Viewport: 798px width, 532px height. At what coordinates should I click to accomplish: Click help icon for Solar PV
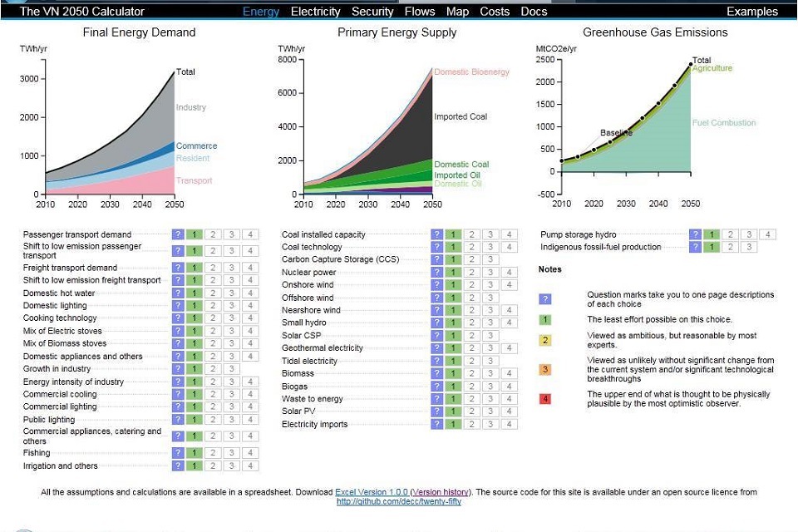point(437,411)
